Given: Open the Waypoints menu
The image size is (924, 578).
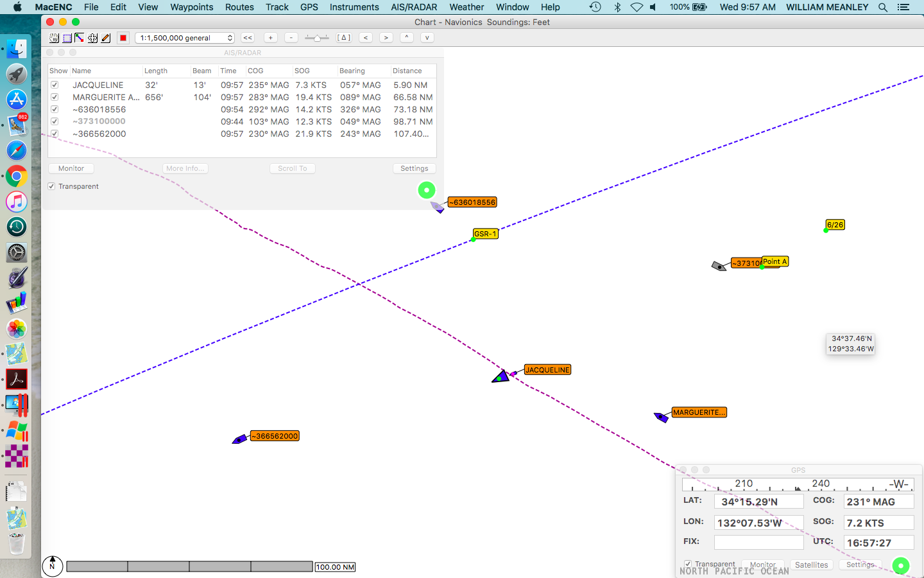Looking at the screenshot, I should click(192, 7).
